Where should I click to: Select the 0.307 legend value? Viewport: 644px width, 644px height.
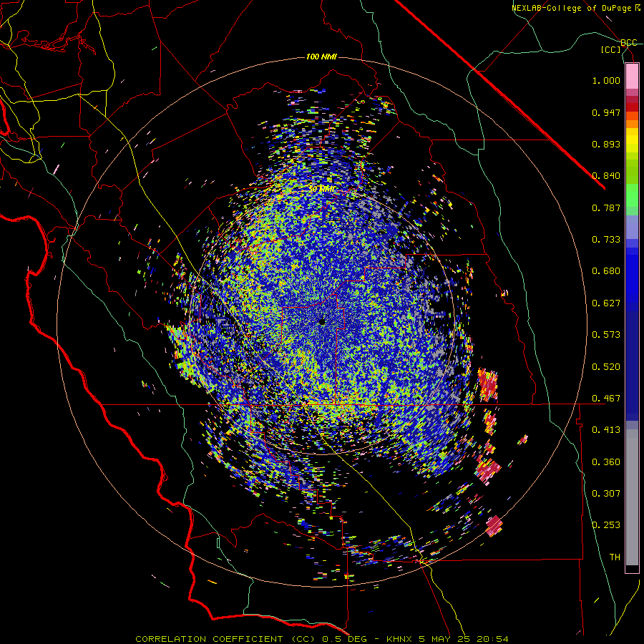606,493
